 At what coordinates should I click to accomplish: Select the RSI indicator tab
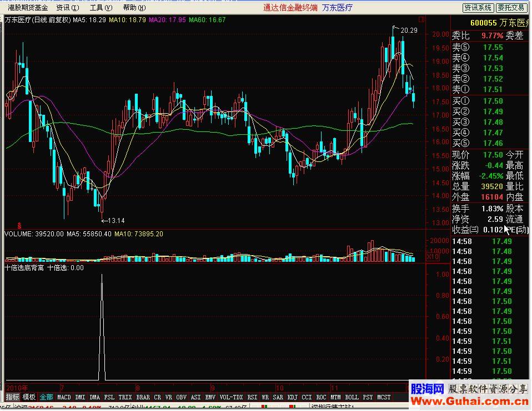pyautogui.click(x=252, y=397)
